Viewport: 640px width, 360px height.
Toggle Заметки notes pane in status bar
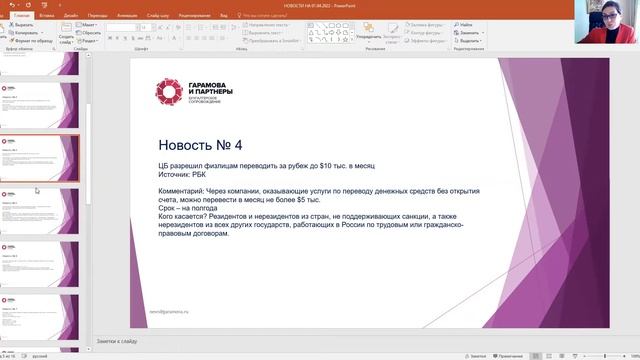coord(476,356)
